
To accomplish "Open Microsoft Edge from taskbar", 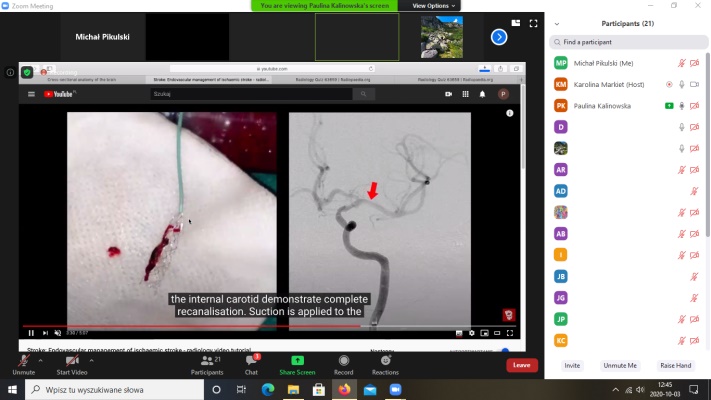I will click(268, 390).
